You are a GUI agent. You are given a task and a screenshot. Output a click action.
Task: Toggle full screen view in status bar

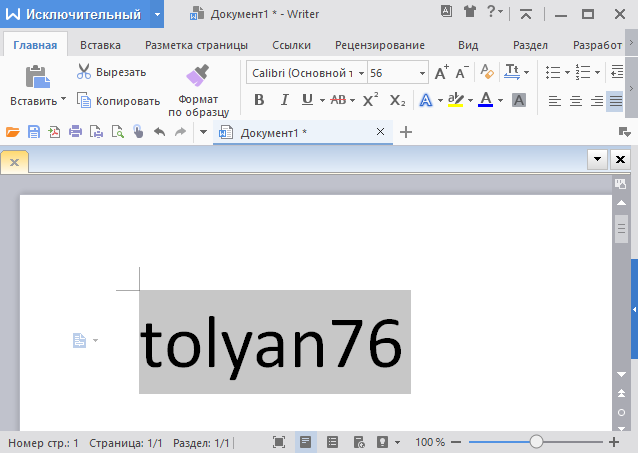(279, 441)
